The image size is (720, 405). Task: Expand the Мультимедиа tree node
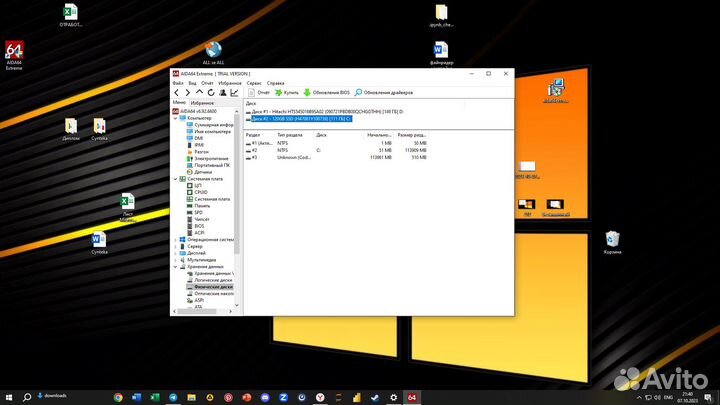(x=175, y=260)
